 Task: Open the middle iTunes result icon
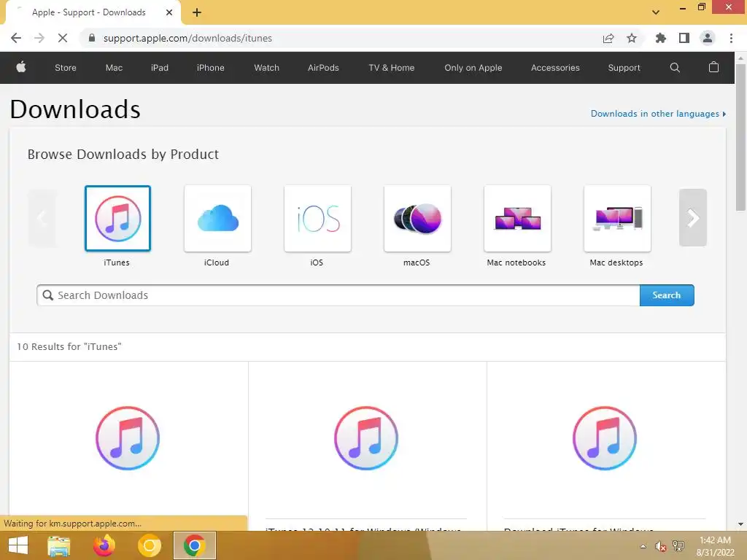click(x=366, y=438)
